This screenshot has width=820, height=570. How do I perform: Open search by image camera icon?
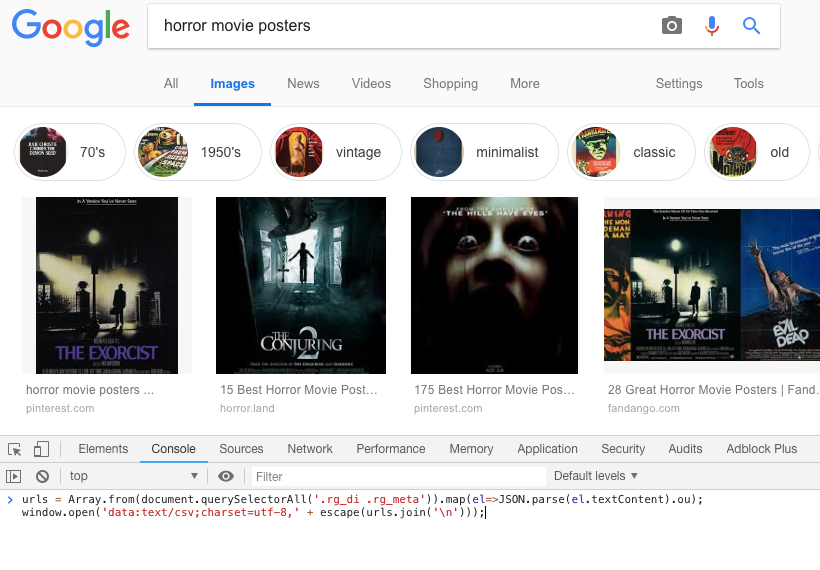point(672,25)
